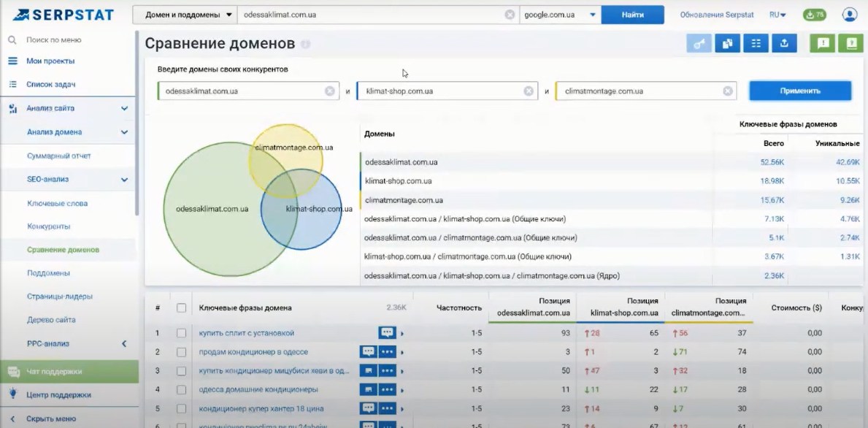Click the Применить button
This screenshot has width=868, height=428.
coord(800,91)
